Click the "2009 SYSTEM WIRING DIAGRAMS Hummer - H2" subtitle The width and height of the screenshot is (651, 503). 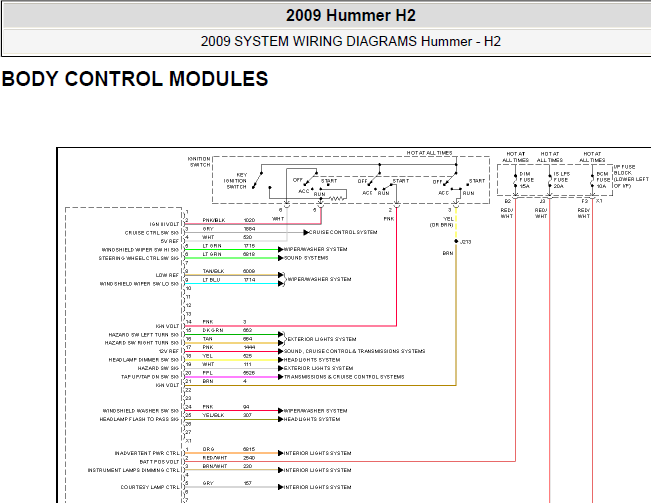point(350,42)
